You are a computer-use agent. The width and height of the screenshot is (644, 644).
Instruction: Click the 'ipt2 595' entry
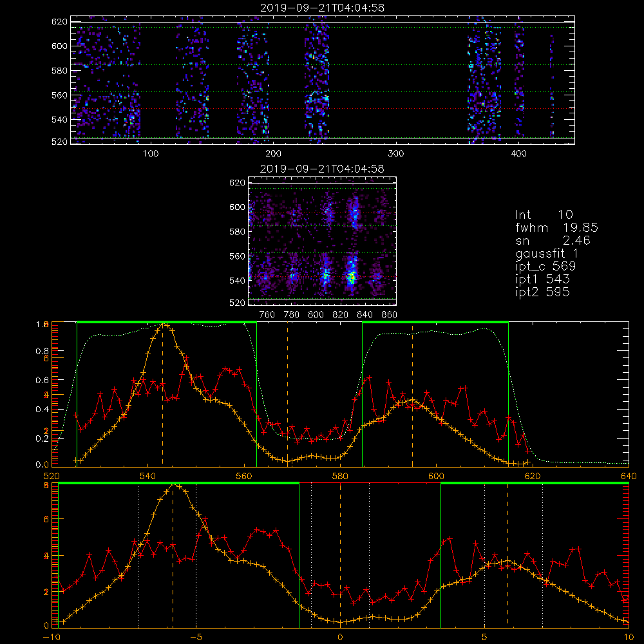542,292
